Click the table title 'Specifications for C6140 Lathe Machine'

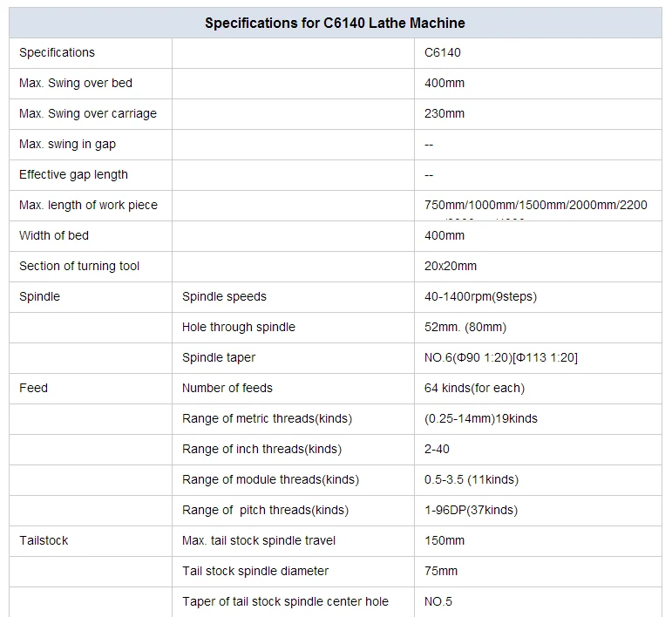pyautogui.click(x=335, y=23)
